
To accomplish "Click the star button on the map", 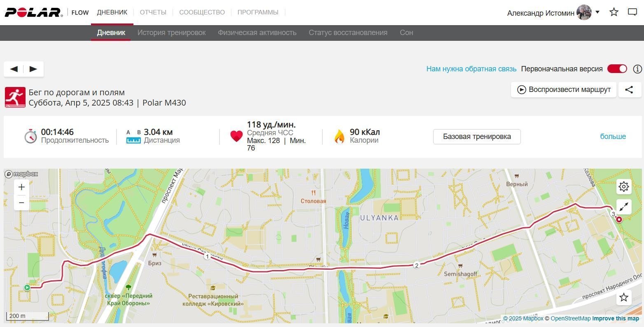I will point(624,297).
